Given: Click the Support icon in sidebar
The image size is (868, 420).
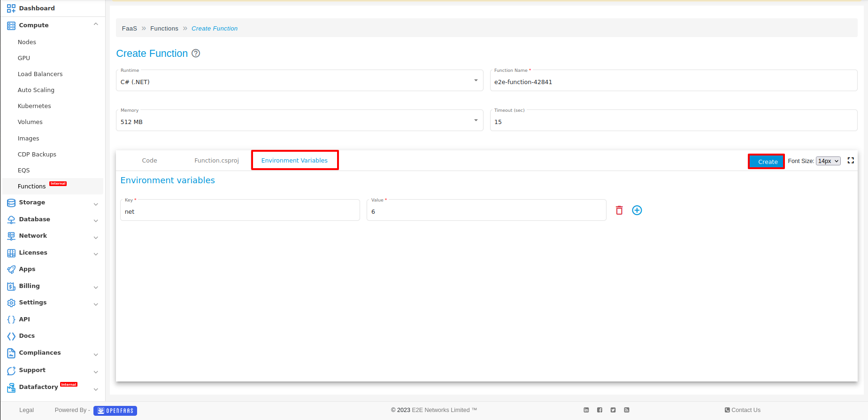Looking at the screenshot, I should [11, 371].
